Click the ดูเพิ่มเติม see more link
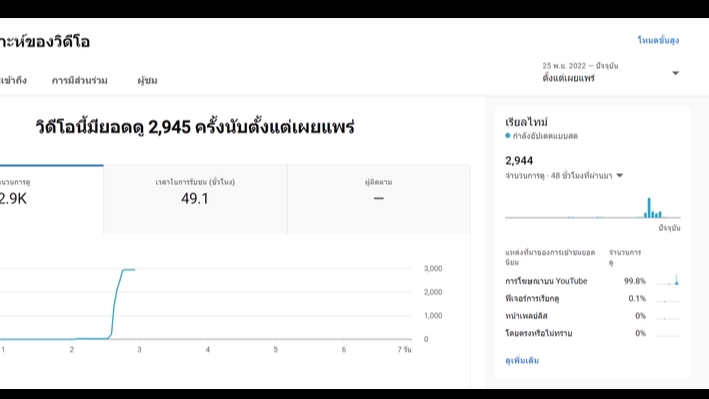709x399 pixels. (x=522, y=361)
